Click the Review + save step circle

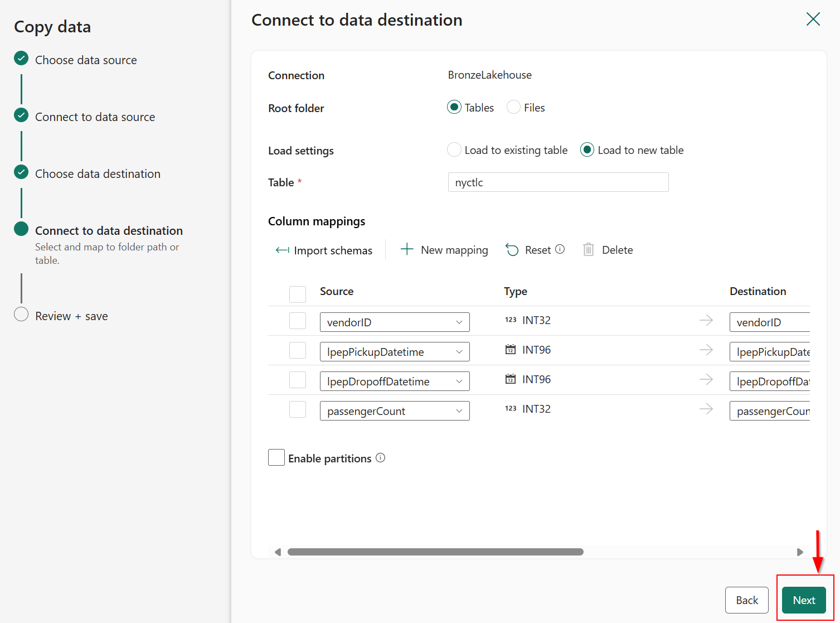(21, 314)
